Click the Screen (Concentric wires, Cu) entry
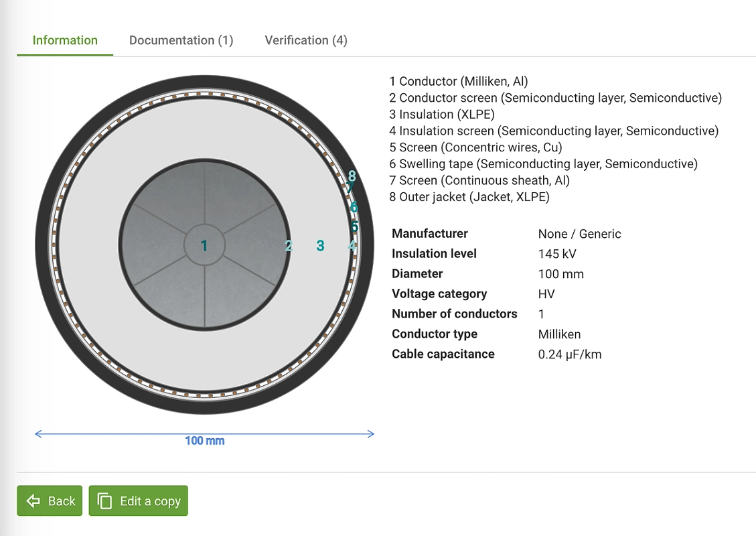Screen dimensions: 756x536 (x=476, y=147)
